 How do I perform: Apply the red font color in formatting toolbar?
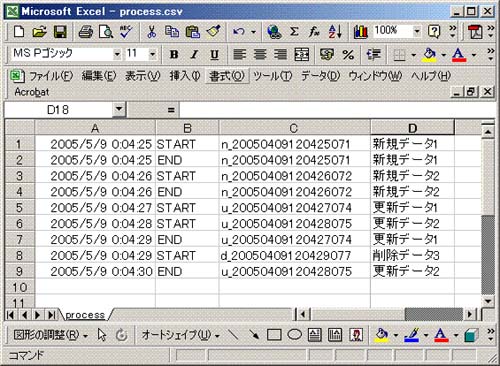pos(459,54)
